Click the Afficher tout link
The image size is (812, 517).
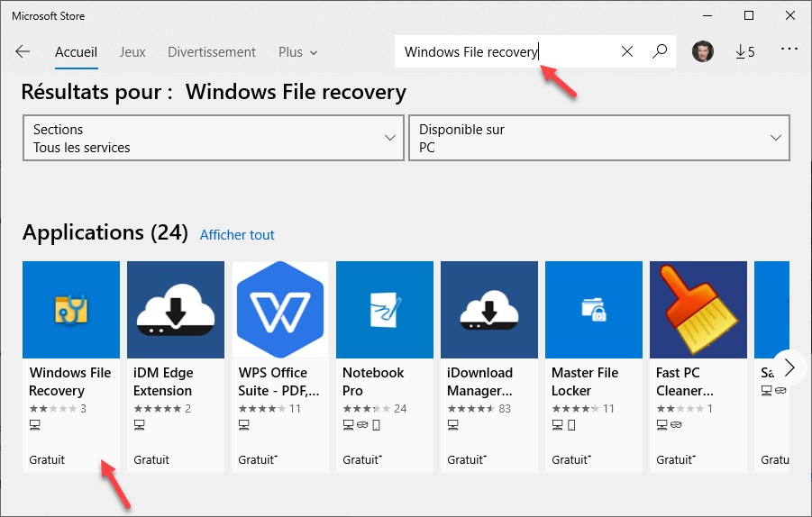pyautogui.click(x=237, y=235)
